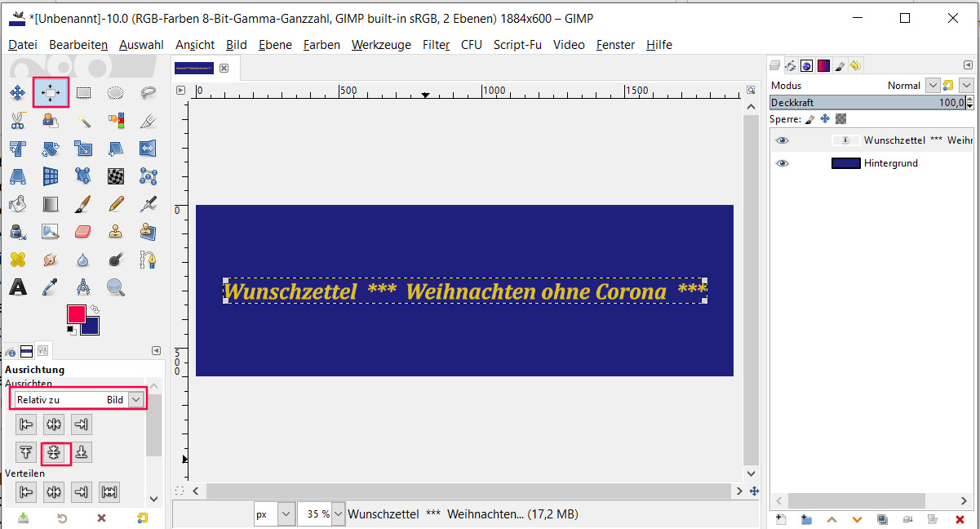Select the Heal tool bandage icon
Screen dimensions: 980x529
point(17,260)
